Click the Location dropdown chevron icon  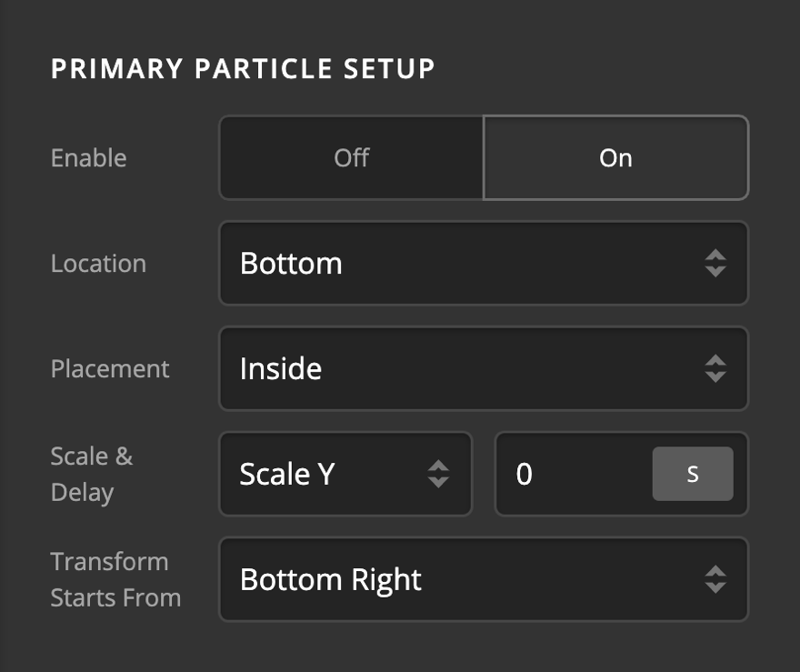click(717, 264)
